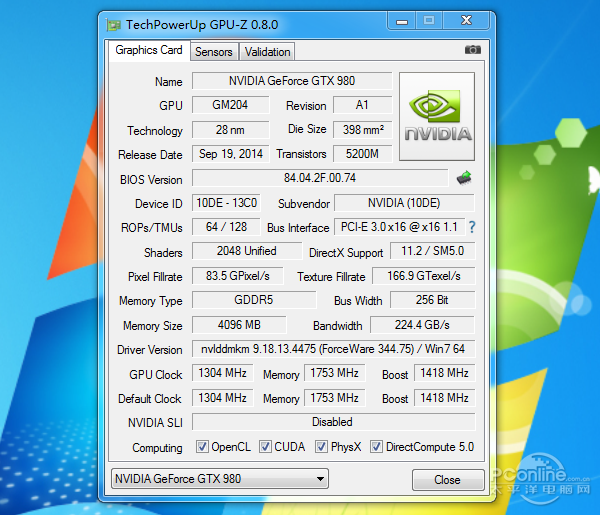Close GPU-Z with the X button

click(x=466, y=21)
